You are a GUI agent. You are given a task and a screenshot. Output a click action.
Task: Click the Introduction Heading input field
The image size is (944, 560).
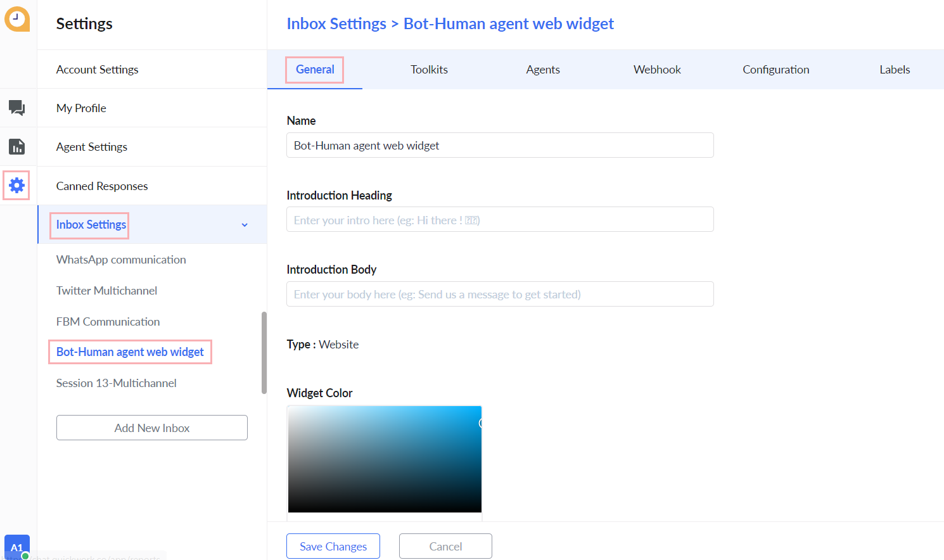coord(500,220)
